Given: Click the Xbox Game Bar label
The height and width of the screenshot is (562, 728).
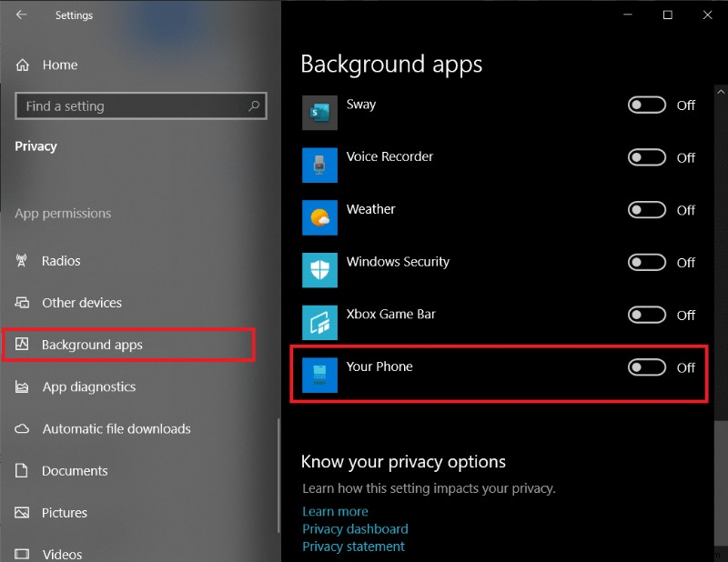Looking at the screenshot, I should pyautogui.click(x=390, y=314).
